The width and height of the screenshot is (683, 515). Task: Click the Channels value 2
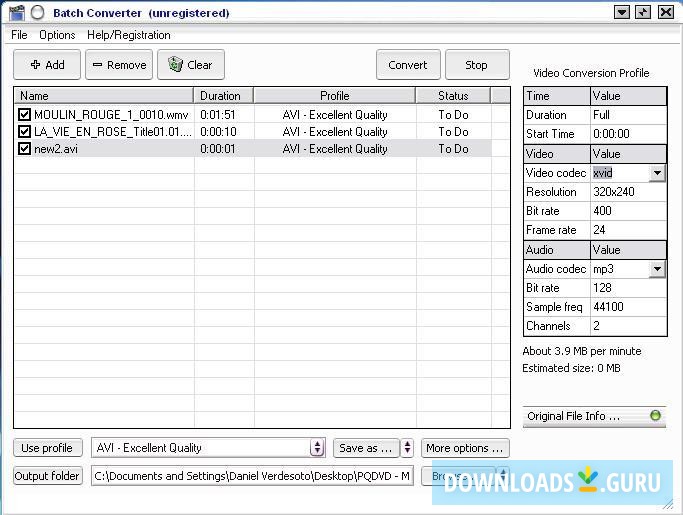point(596,325)
